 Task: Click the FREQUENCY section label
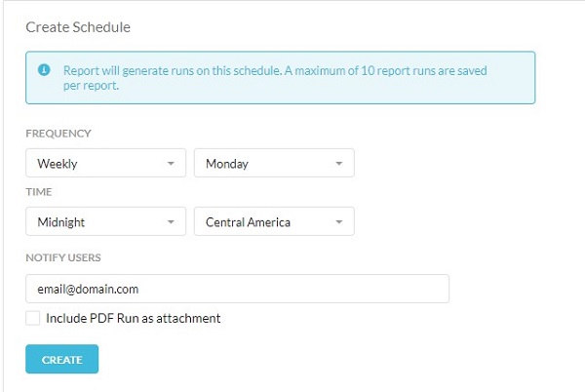tap(58, 134)
